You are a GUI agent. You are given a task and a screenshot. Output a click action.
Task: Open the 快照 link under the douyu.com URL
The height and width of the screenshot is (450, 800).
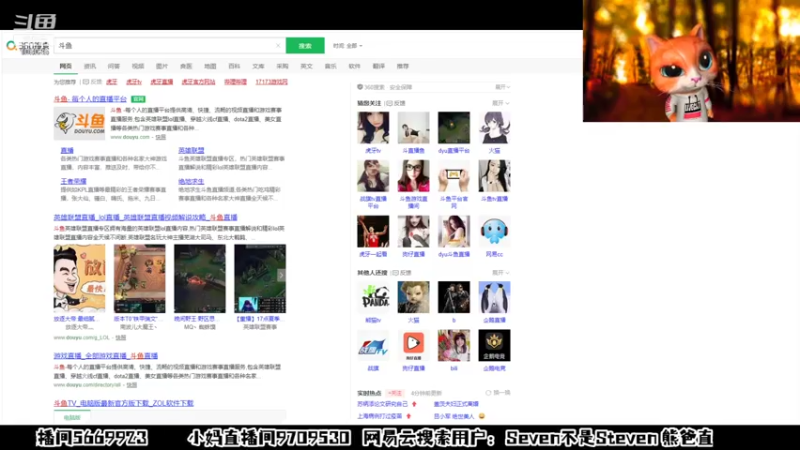point(161,137)
